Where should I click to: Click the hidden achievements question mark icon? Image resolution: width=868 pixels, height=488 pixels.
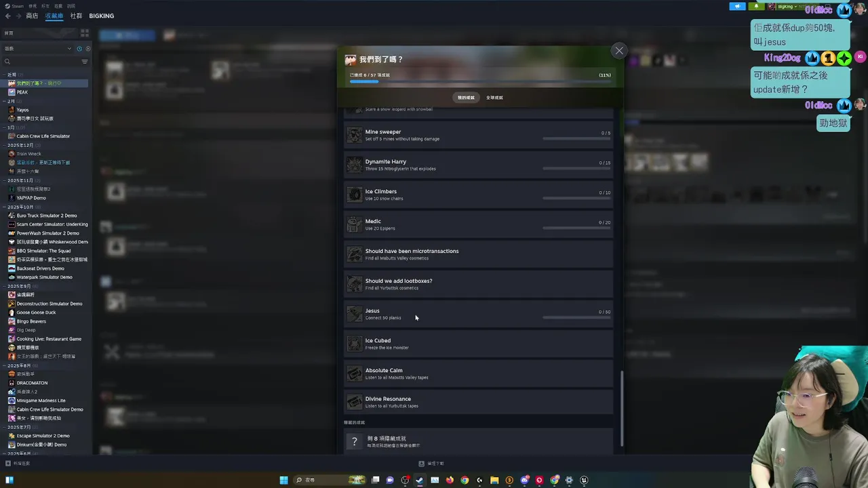354,441
